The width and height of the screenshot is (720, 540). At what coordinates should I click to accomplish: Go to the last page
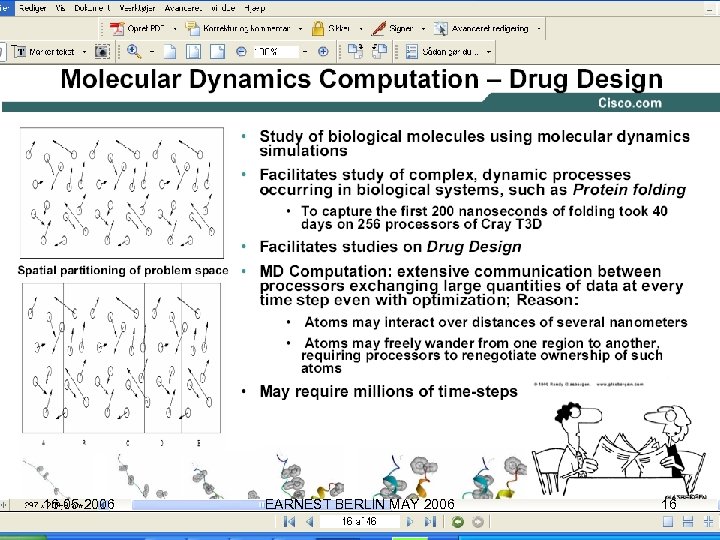coord(430,522)
